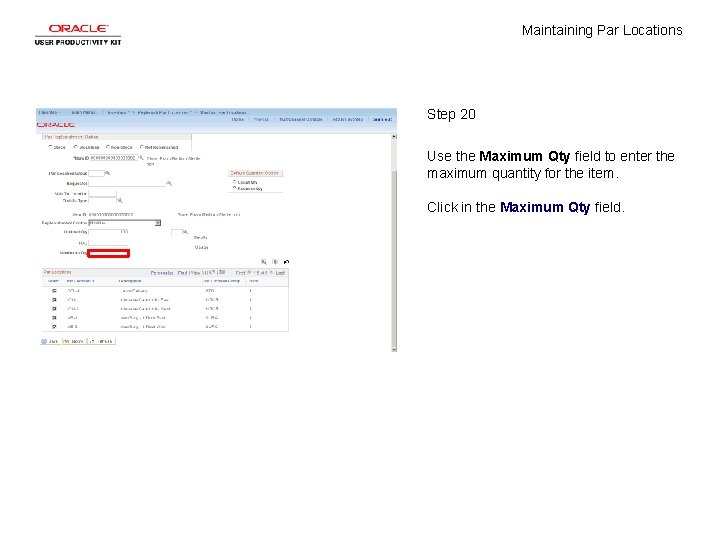Click Find in the Par Locations grid

[x=182, y=273]
